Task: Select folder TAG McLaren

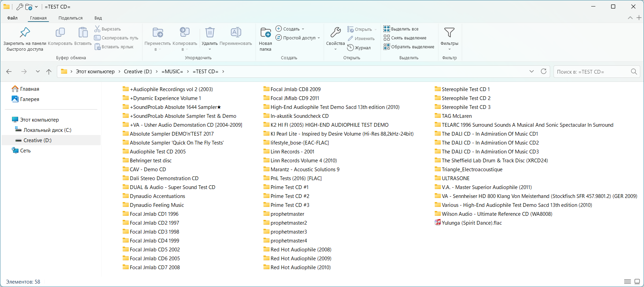Action: pos(453,116)
